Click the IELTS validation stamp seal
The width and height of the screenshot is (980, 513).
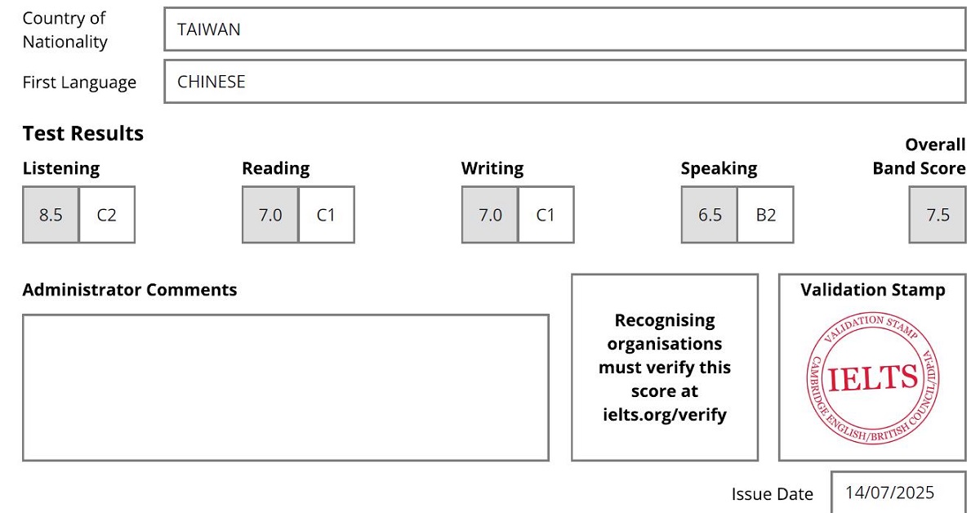click(x=873, y=377)
